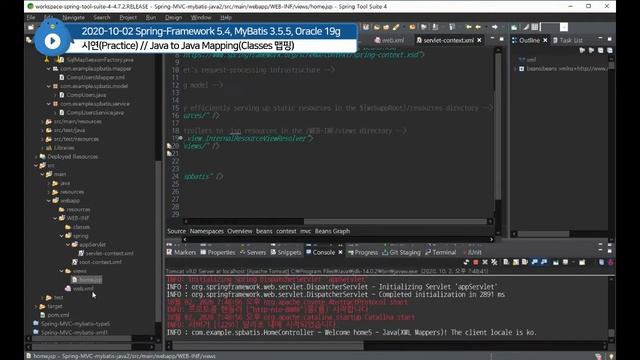Viewport: 640px width, 360px height.
Task: Clear the Console output with the toolbar icon
Action: pyautogui.click(x=506, y=262)
